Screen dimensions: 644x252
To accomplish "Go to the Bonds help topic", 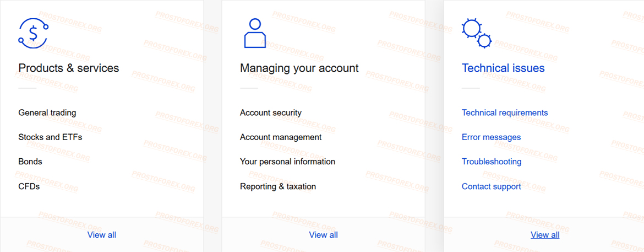I will point(30,162).
